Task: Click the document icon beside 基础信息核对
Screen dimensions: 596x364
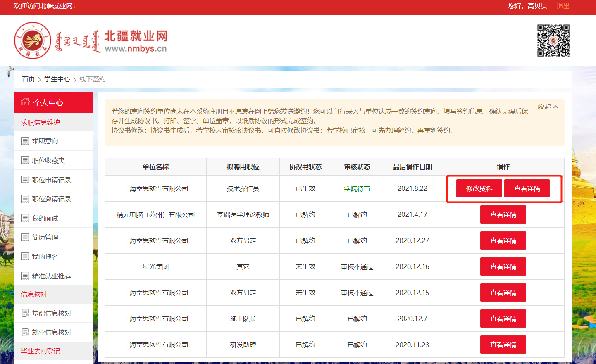Action: 25,313
